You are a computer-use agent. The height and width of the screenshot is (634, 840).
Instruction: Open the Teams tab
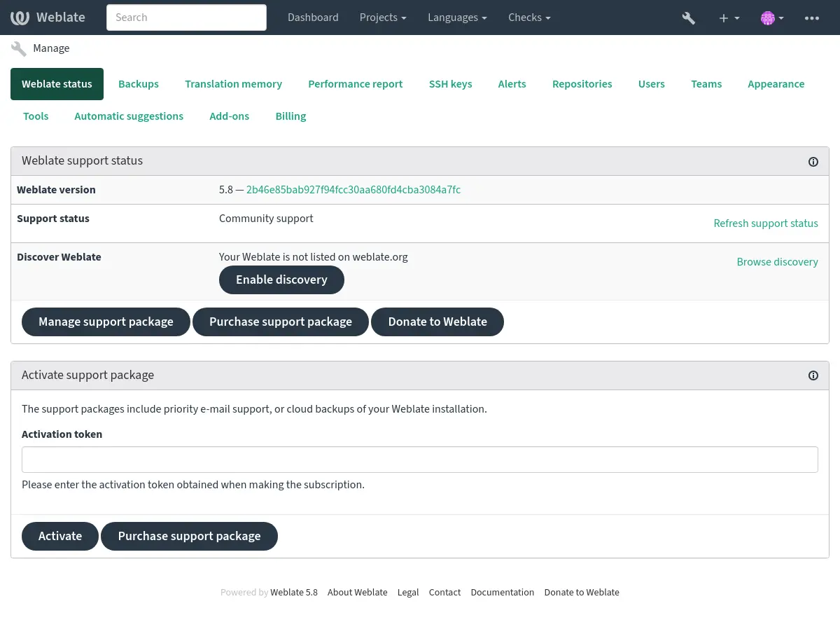pos(706,84)
